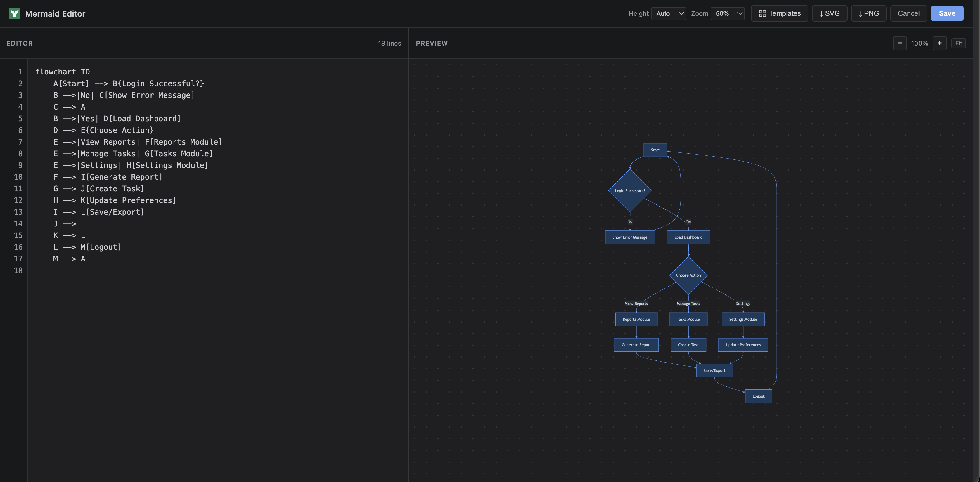
Task: Save the Mermaid diagram
Action: pyautogui.click(x=947, y=13)
